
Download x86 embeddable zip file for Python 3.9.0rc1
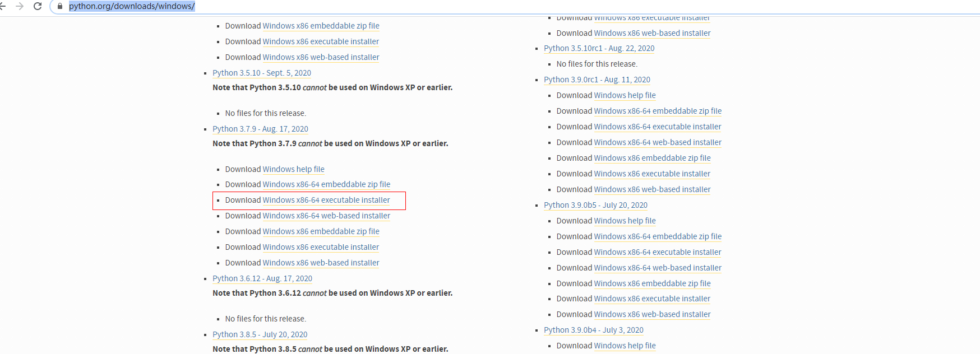(x=652, y=158)
